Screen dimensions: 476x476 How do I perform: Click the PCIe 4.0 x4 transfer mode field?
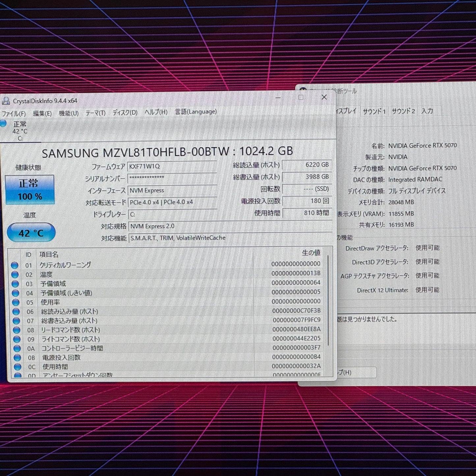point(172,202)
